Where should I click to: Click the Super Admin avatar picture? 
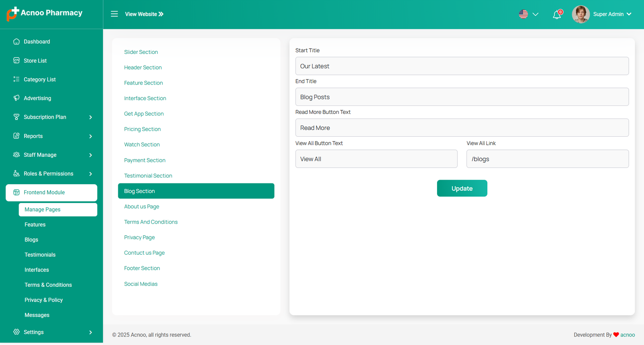tap(580, 14)
